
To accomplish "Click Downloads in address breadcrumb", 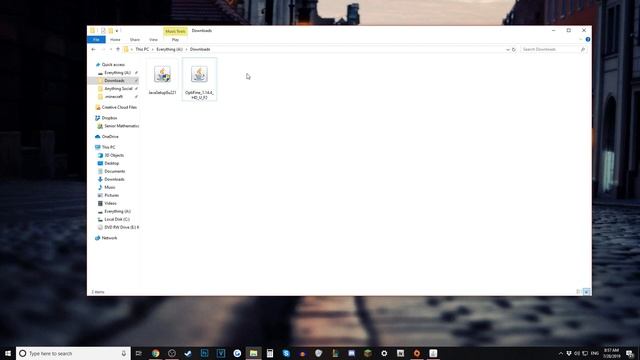I will (x=200, y=49).
